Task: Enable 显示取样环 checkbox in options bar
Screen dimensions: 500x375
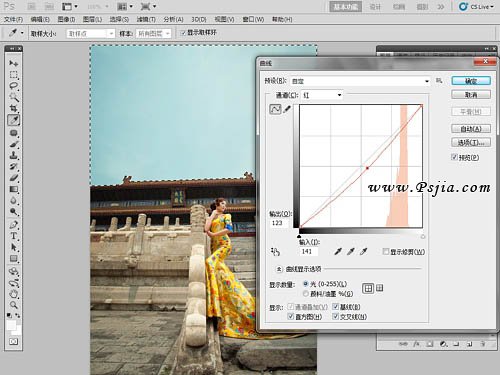Action: point(183,33)
